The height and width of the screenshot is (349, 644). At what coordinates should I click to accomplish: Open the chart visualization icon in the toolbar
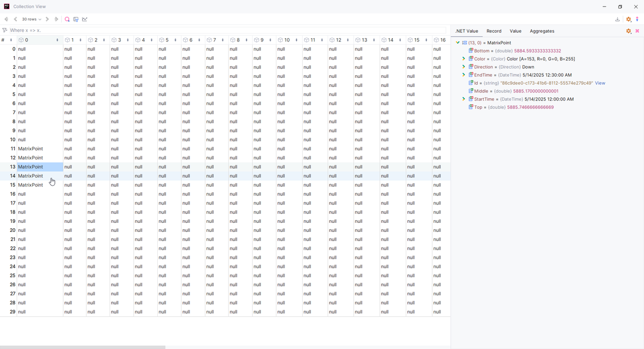[85, 19]
